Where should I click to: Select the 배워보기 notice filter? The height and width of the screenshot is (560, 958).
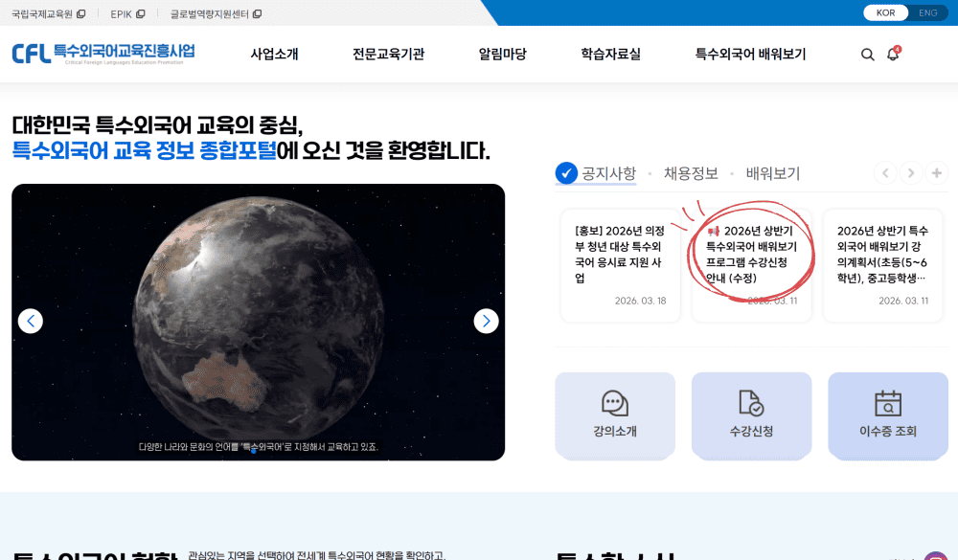point(773,173)
